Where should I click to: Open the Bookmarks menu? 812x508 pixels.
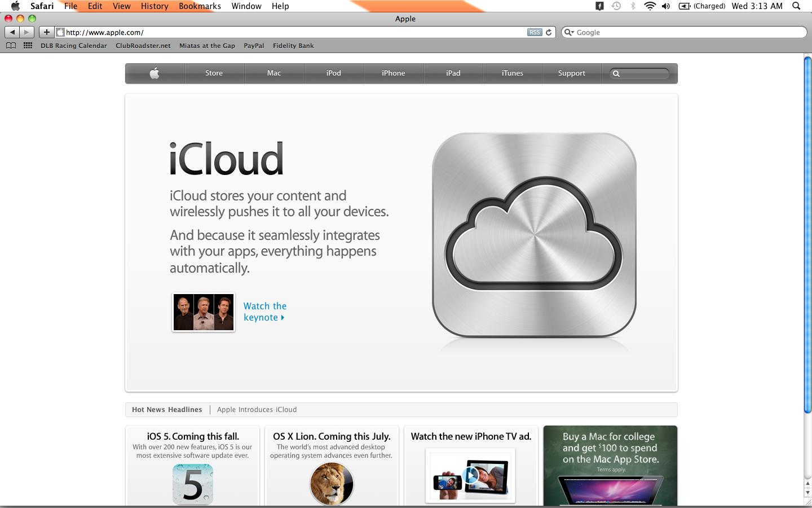coord(200,6)
